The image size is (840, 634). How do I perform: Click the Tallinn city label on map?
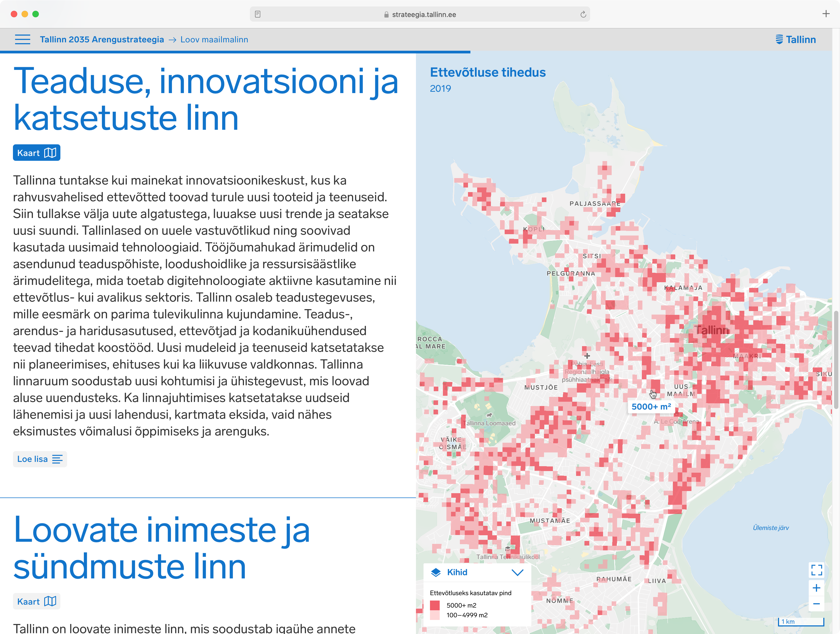(712, 330)
